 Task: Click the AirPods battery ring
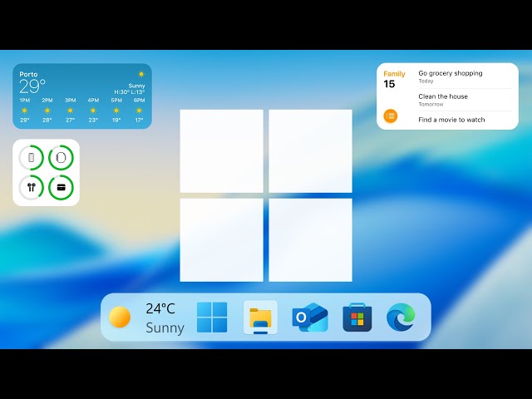[x=32, y=187]
